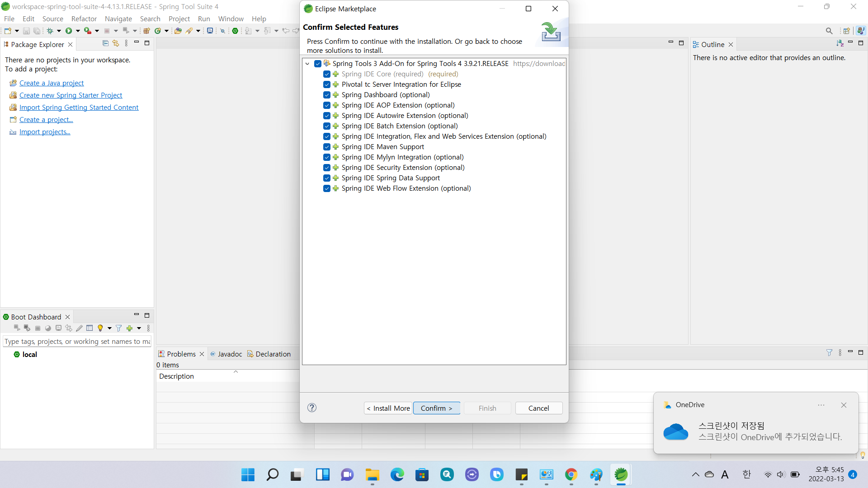The width and height of the screenshot is (868, 488).
Task: Click the green plus icon in Boot Dashboard
Action: pos(130,328)
